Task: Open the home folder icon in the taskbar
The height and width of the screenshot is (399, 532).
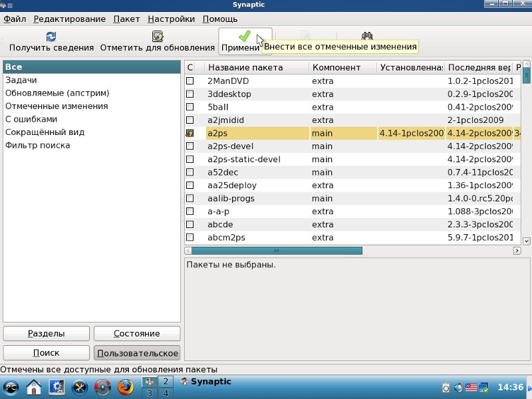Action: [x=34, y=387]
